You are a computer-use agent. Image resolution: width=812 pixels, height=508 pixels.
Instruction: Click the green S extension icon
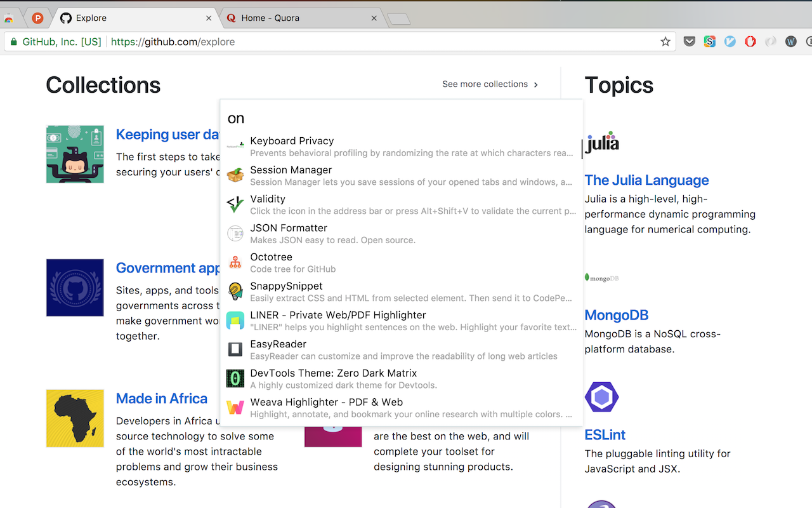click(710, 42)
